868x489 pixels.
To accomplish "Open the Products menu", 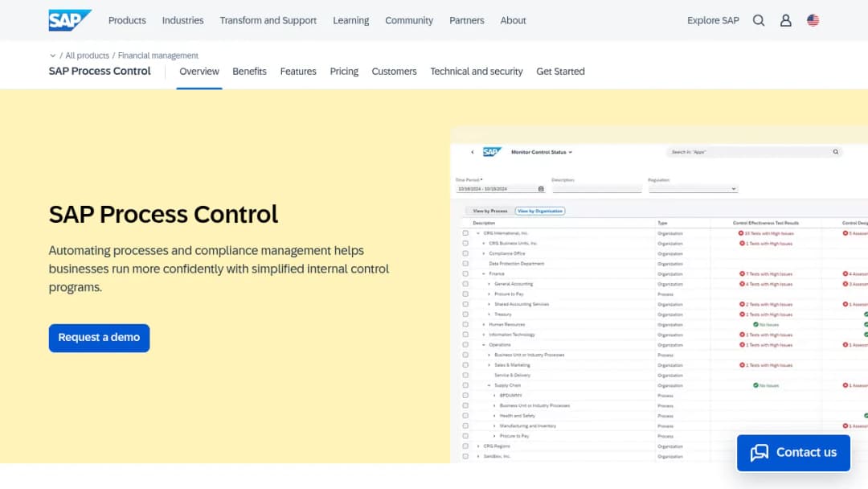I will 127,20.
